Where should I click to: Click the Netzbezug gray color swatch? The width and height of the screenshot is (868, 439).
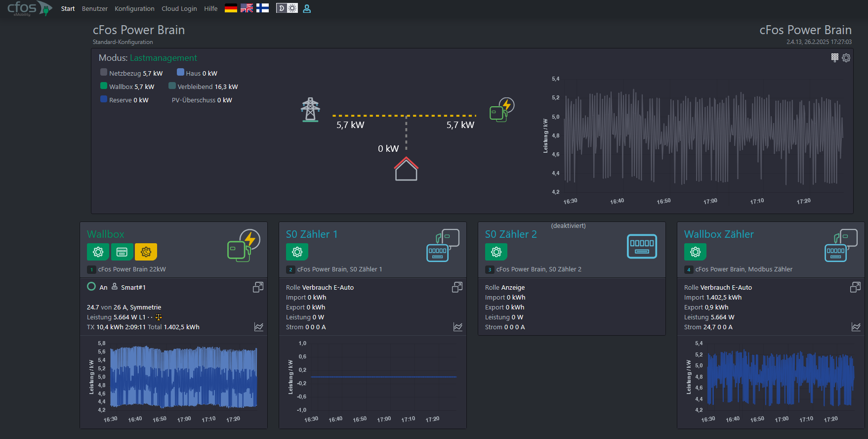104,72
